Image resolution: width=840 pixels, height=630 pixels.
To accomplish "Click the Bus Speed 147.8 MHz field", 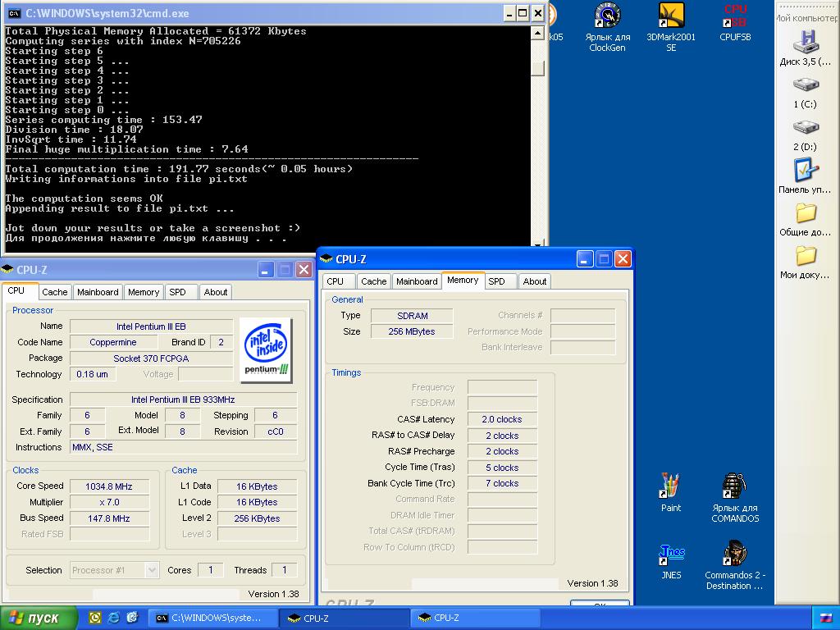I will coord(109,518).
